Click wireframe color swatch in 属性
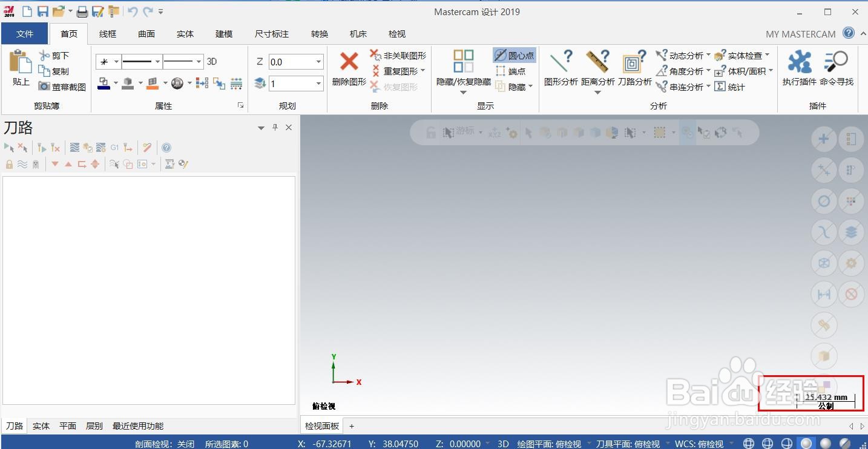 pyautogui.click(x=104, y=84)
